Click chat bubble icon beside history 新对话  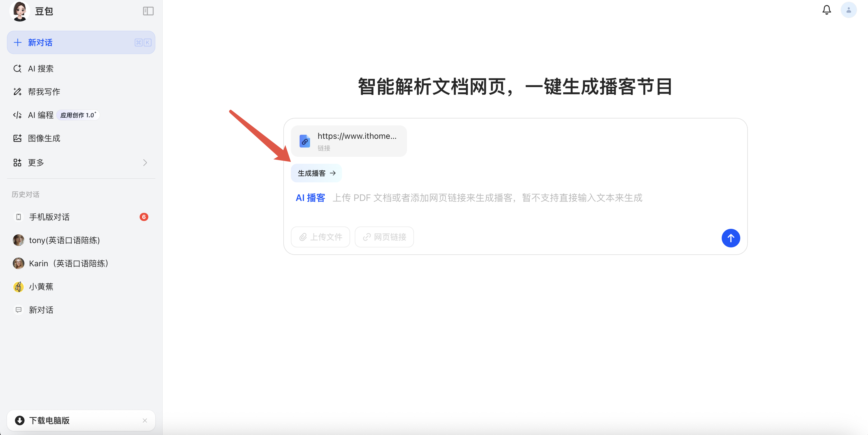[x=19, y=310]
